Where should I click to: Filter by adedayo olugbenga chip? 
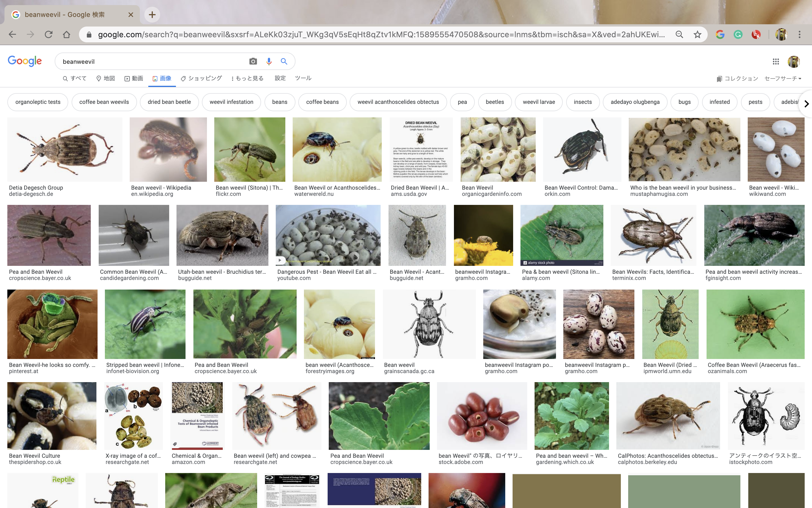[x=635, y=102]
